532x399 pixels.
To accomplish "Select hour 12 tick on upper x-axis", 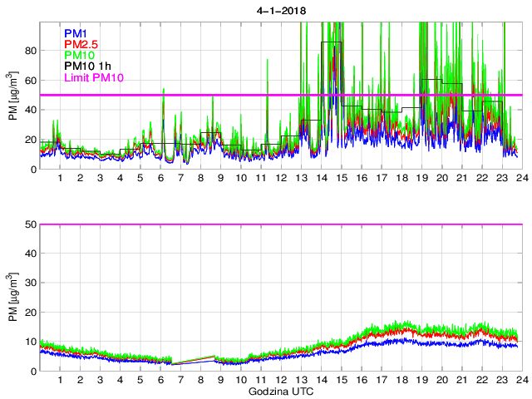I will pos(279,179).
